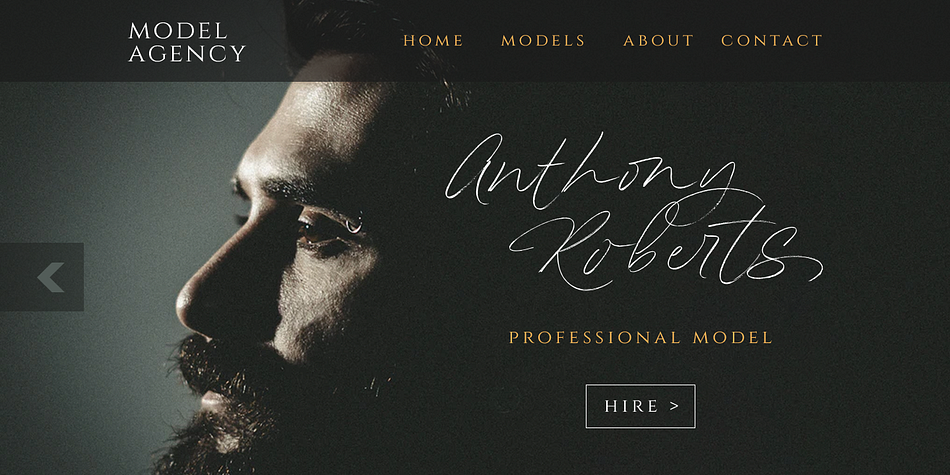Click the arrow symbol inside HIRE button

674,406
